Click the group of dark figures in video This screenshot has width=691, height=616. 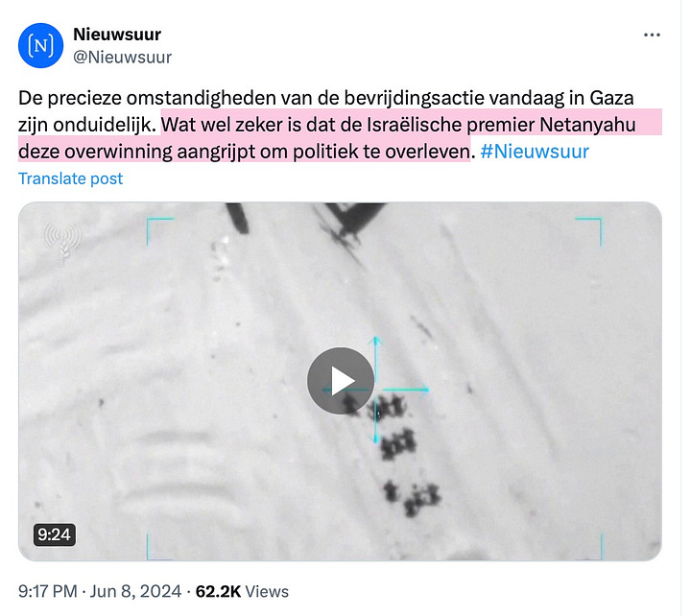click(x=392, y=454)
